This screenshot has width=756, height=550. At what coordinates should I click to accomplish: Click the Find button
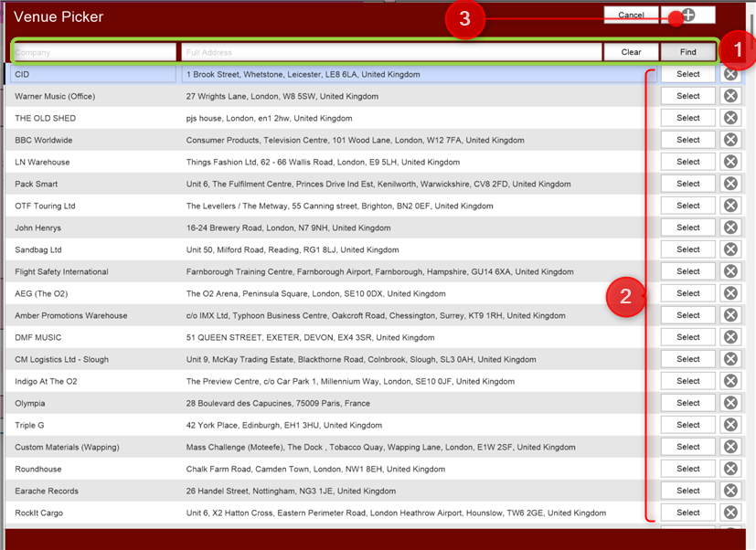click(x=688, y=52)
